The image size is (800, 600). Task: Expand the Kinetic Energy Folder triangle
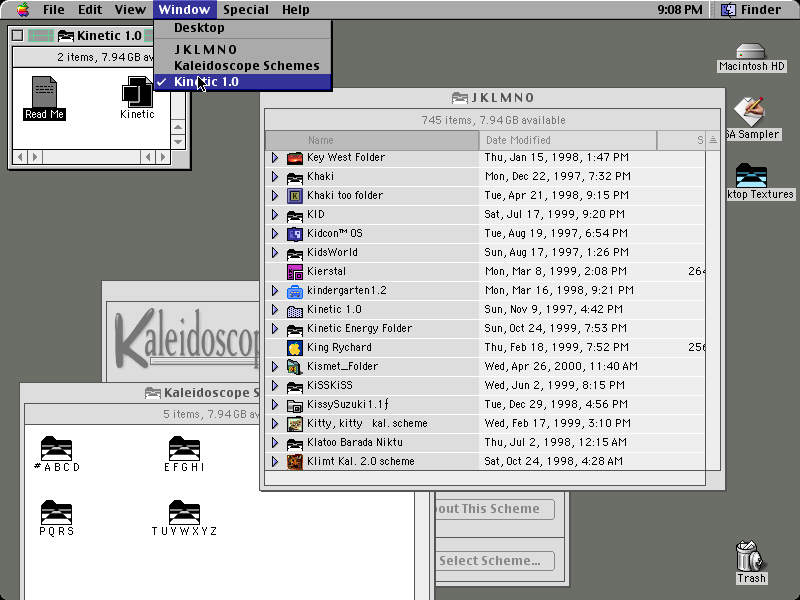[x=274, y=329]
